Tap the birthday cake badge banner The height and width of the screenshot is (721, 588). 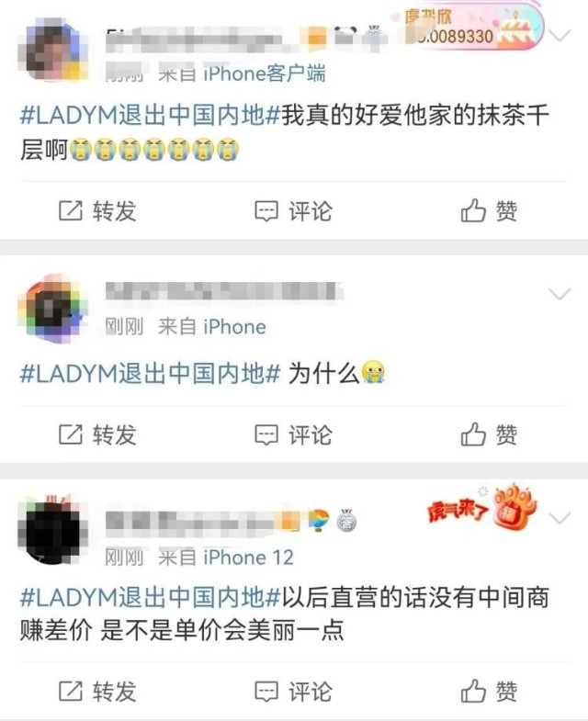point(474,28)
